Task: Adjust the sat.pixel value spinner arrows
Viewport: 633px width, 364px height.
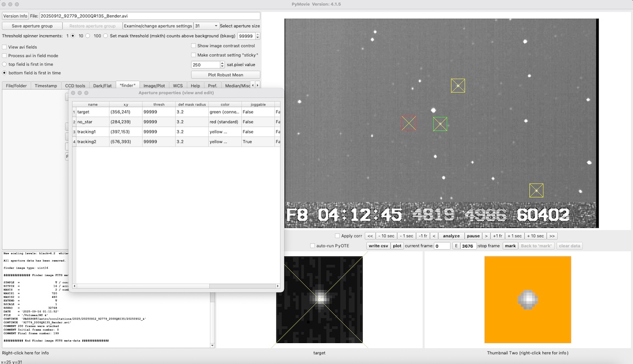Action: tap(222, 65)
